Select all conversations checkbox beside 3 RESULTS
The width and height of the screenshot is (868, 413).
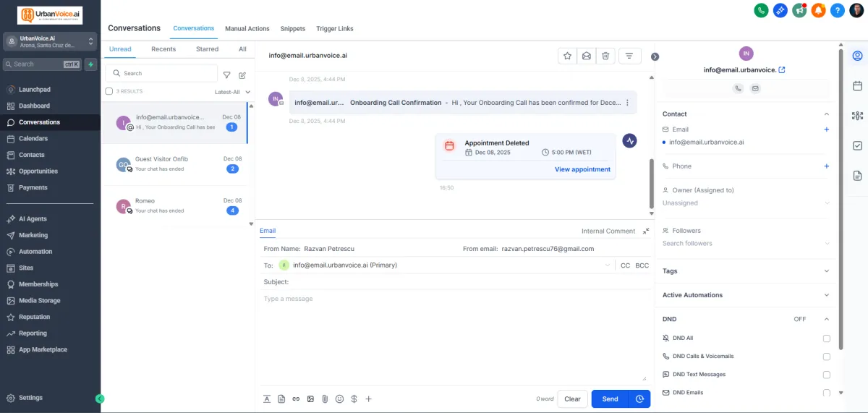pyautogui.click(x=109, y=91)
